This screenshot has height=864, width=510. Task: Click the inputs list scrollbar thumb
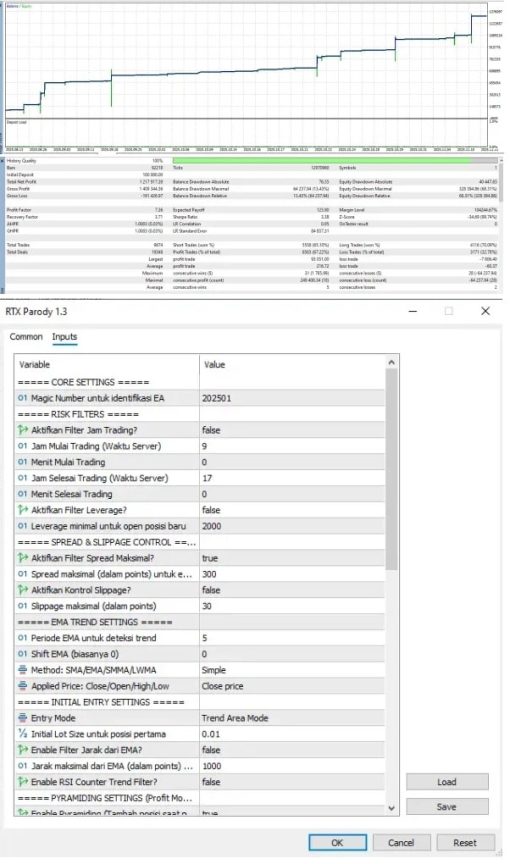391,469
